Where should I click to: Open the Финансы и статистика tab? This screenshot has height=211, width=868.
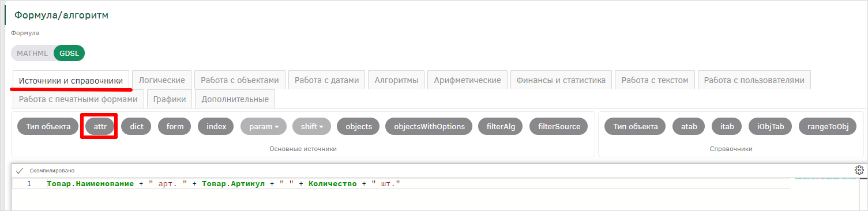561,80
